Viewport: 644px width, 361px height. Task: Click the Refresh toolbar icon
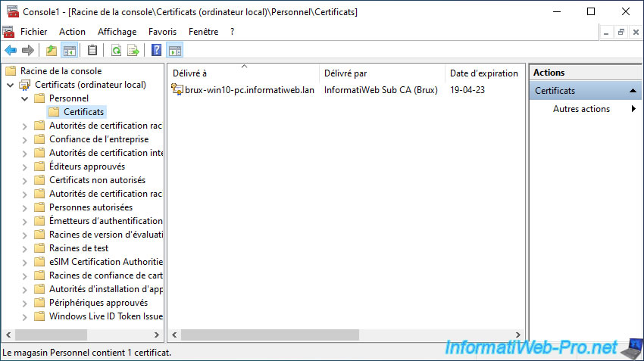(116, 51)
